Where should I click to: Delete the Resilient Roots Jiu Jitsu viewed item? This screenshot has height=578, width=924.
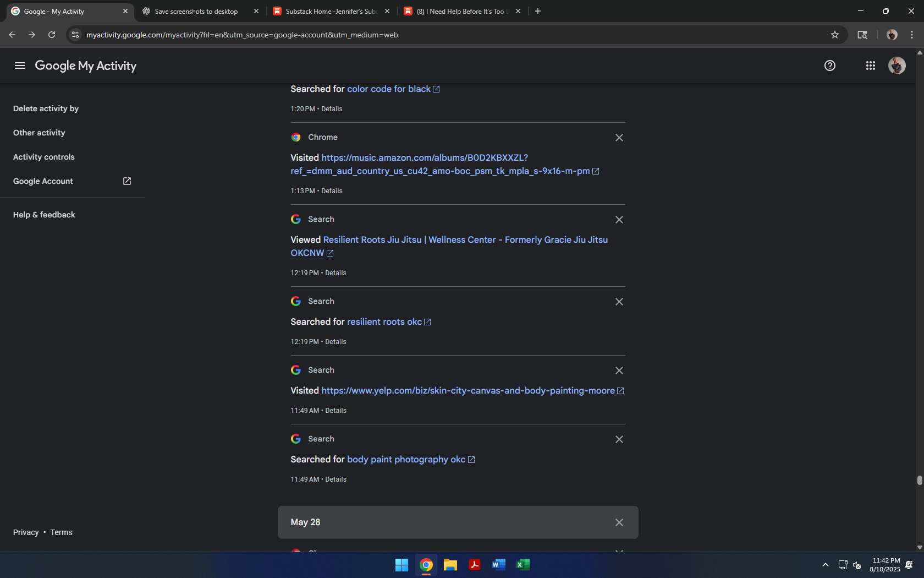pos(619,220)
